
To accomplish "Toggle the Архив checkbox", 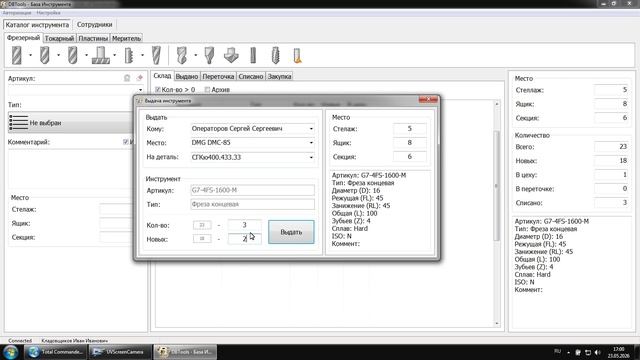I will point(207,89).
